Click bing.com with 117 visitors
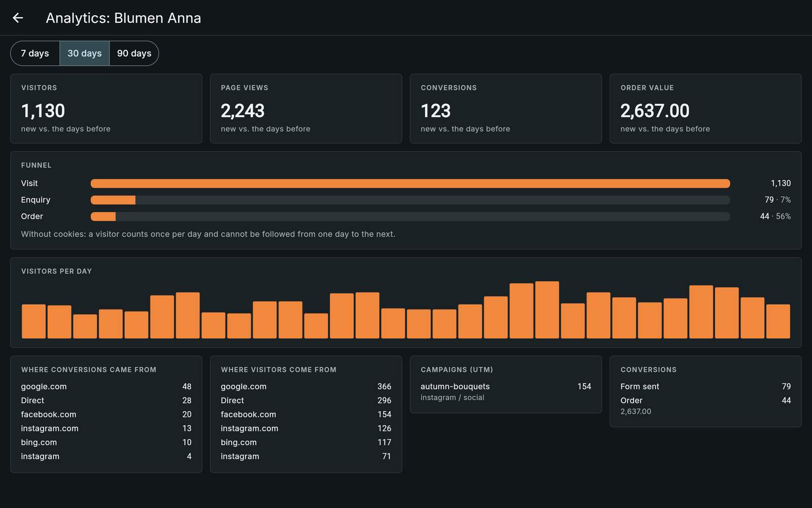Viewport: 812px width, 508px height. coord(306,442)
